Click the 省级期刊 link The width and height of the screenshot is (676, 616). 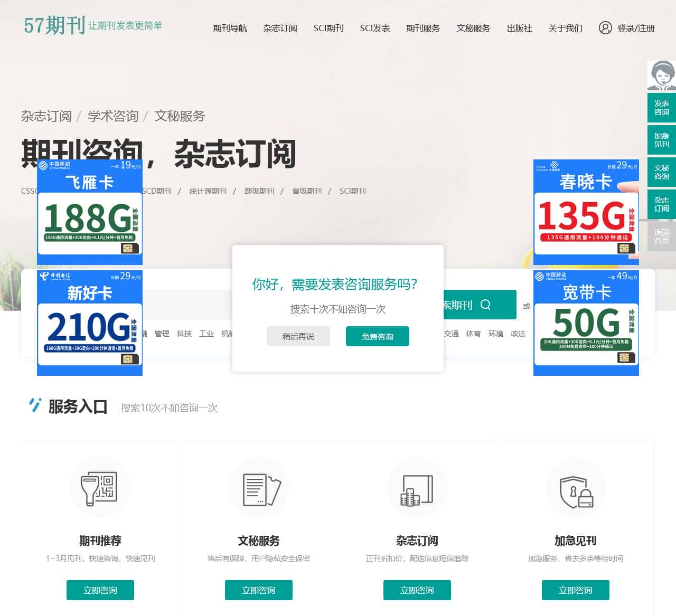click(307, 191)
